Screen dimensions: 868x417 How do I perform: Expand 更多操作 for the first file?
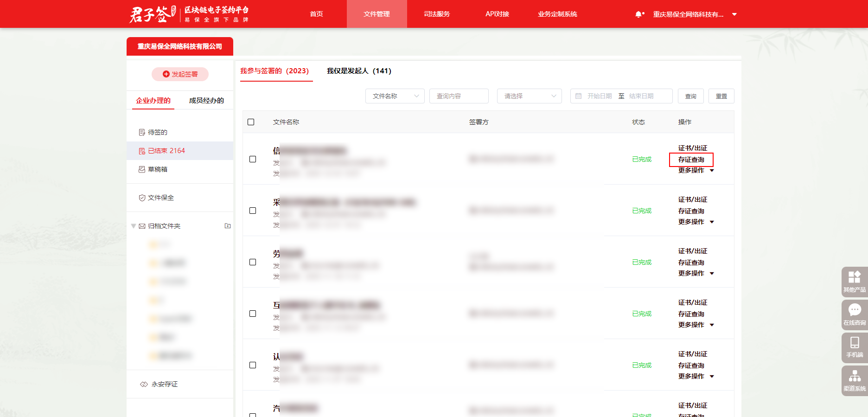pyautogui.click(x=696, y=170)
